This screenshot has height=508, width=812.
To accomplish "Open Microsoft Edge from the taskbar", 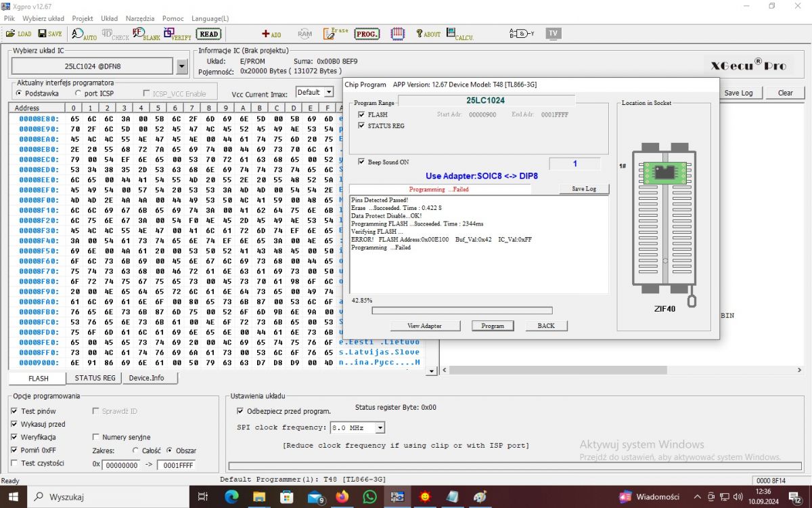I will pos(231,496).
